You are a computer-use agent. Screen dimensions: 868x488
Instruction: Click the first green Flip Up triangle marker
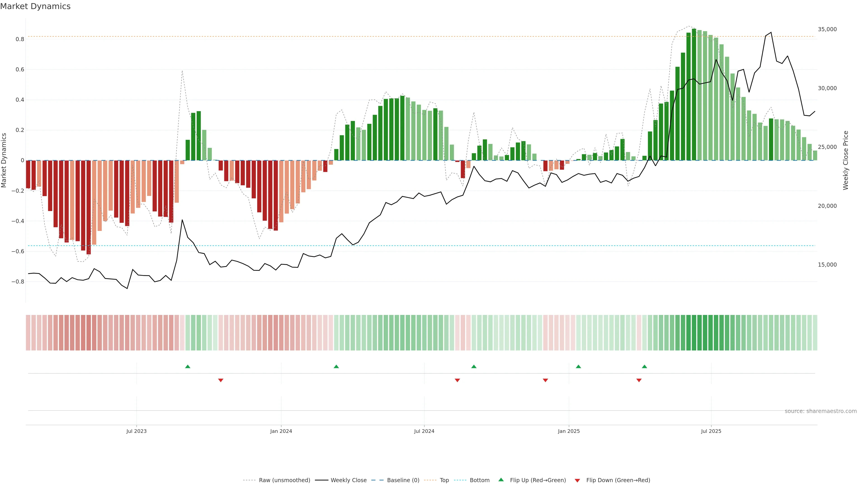pos(188,366)
